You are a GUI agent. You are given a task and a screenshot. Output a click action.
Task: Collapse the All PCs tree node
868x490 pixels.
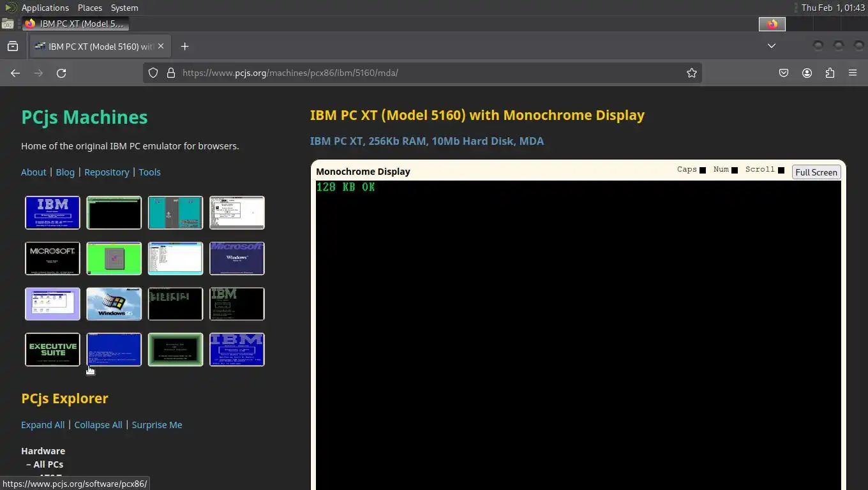(45, 464)
